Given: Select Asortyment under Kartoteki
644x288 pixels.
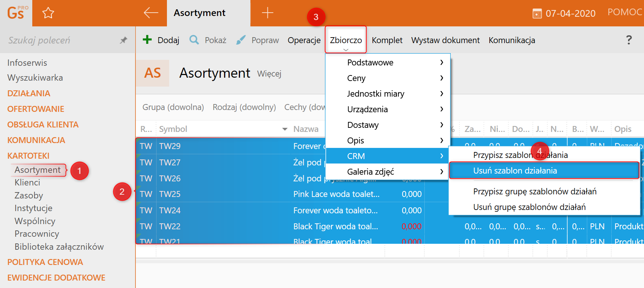Looking at the screenshot, I should (38, 170).
